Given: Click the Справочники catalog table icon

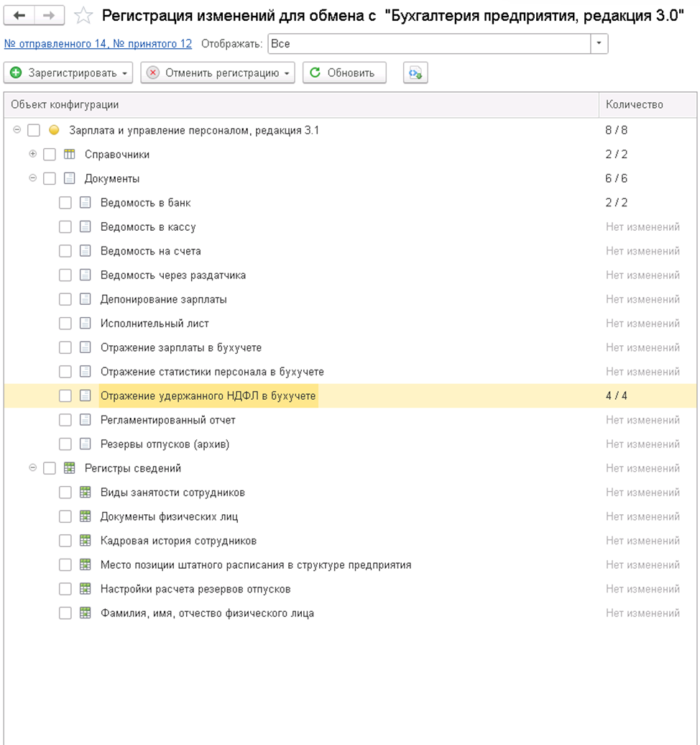Looking at the screenshot, I should point(69,154).
